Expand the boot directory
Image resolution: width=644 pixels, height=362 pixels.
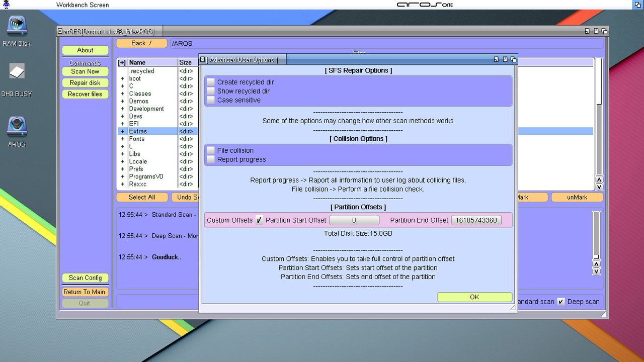click(122, 78)
